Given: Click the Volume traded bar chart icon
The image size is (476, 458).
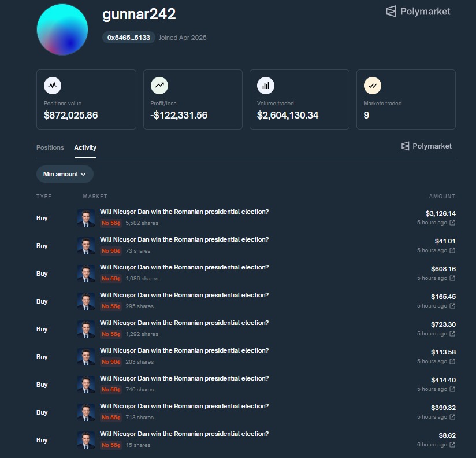Looking at the screenshot, I should click(266, 86).
